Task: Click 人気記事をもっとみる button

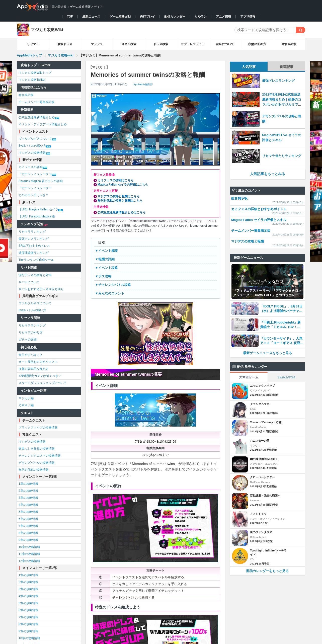Action: 267,174
